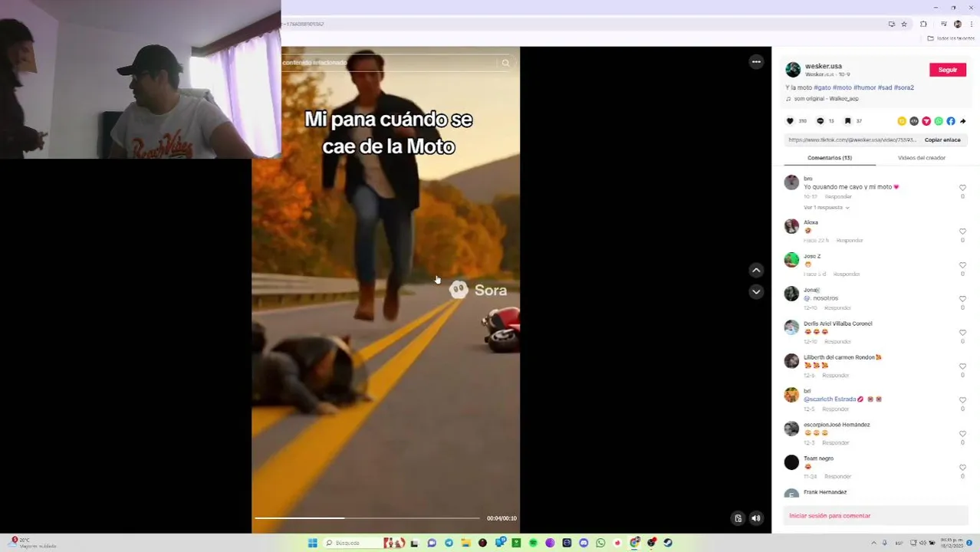Open the browser profile avatar
The width and height of the screenshot is (980, 552).
pyautogui.click(x=958, y=24)
